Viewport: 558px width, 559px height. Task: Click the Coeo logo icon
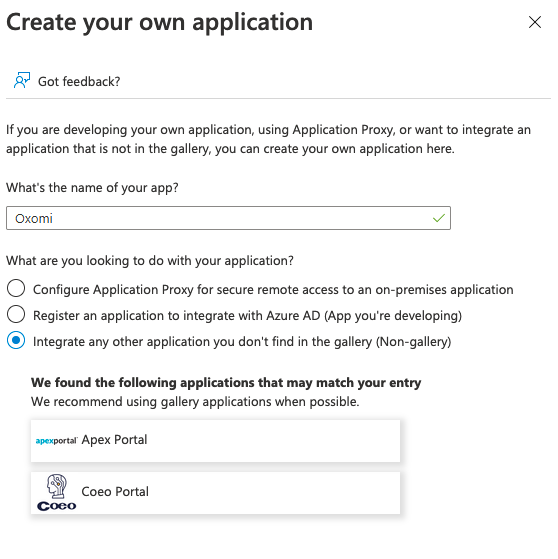click(x=57, y=493)
